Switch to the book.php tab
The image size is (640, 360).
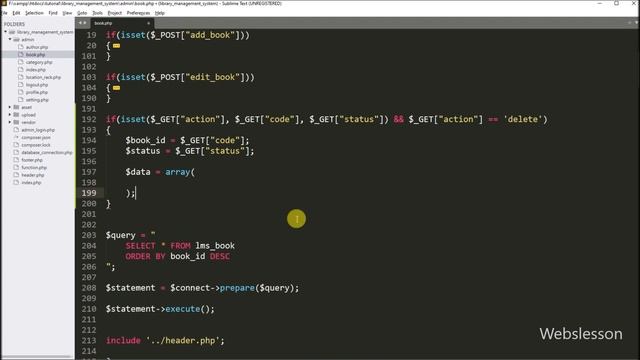point(121,23)
